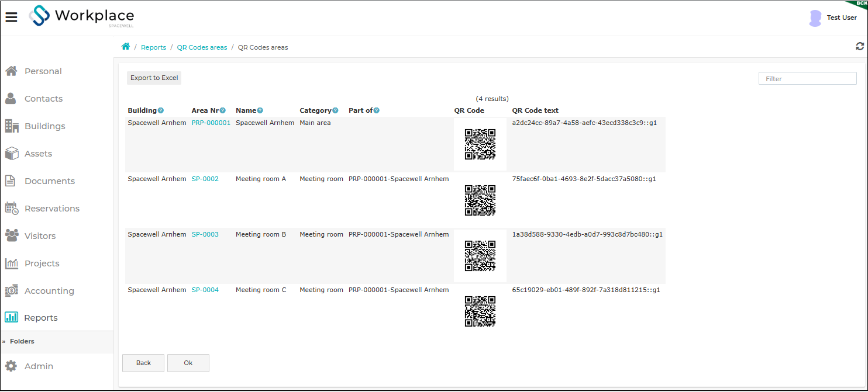Image resolution: width=868 pixels, height=392 pixels.
Task: Click the QR code for Meeting room C
Action: [x=480, y=311]
